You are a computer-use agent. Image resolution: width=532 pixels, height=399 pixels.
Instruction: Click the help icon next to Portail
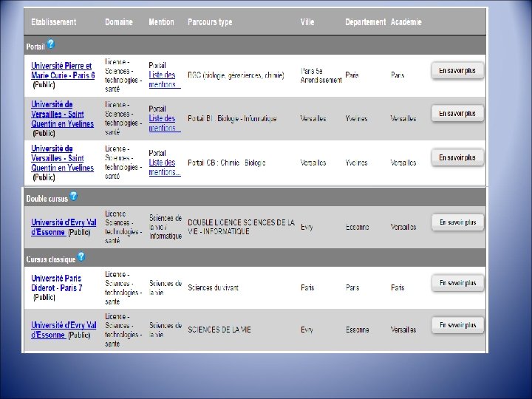pyautogui.click(x=50, y=44)
